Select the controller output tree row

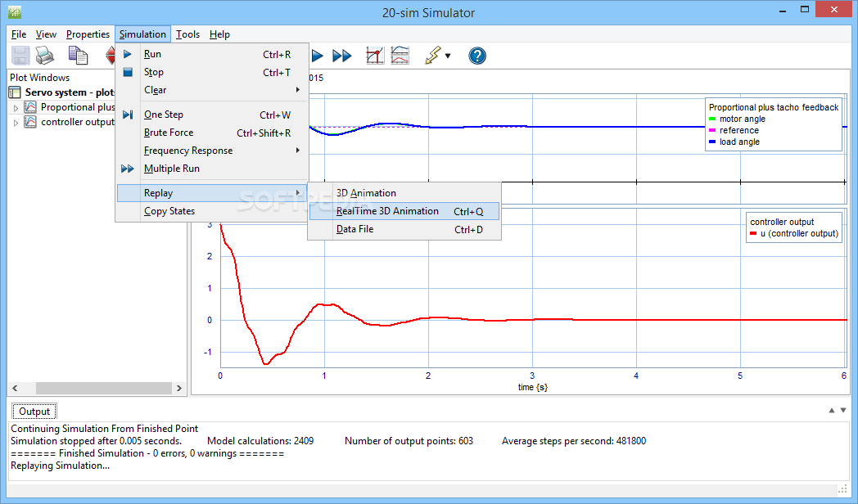77,122
